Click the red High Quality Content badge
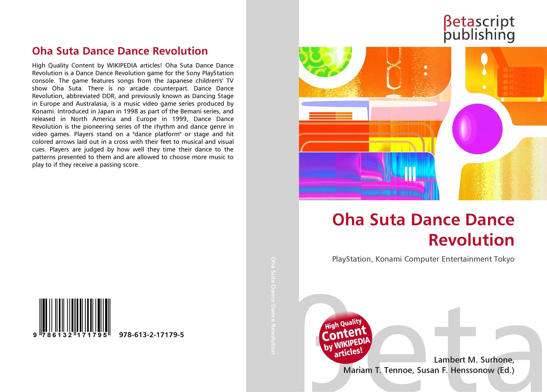 pyautogui.click(x=345, y=338)
